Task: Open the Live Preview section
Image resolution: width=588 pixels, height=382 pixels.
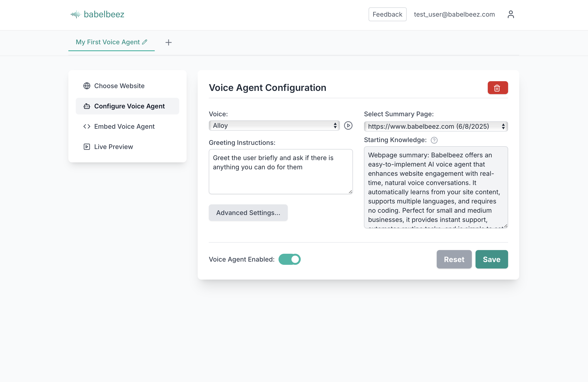Action: [x=127, y=147]
